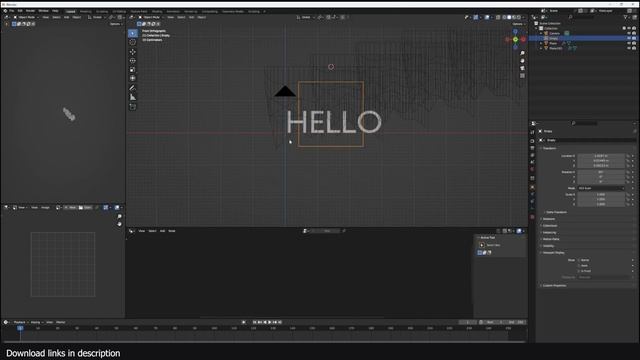This screenshot has width=640, height=360.
Task: Select Empty object row in outliner
Action: pos(584,38)
